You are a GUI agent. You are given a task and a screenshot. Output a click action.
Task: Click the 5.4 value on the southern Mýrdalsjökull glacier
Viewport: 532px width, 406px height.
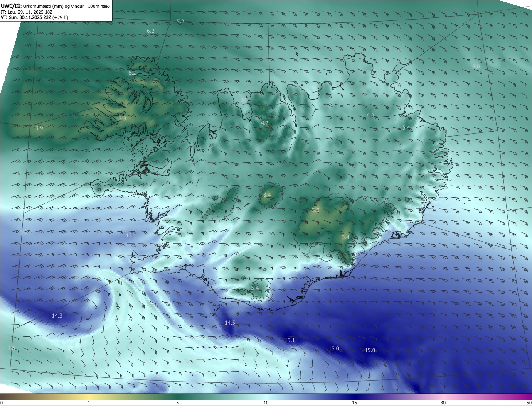pos(255,288)
